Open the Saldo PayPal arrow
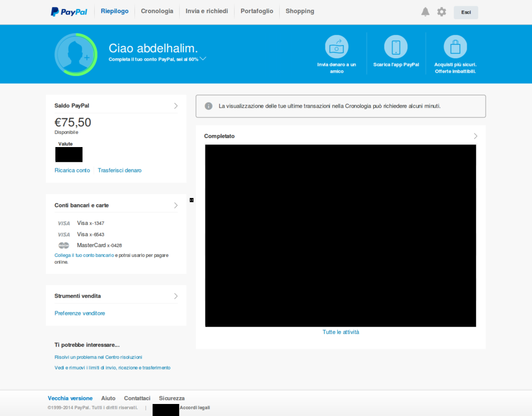The width and height of the screenshot is (532, 416). click(x=176, y=106)
